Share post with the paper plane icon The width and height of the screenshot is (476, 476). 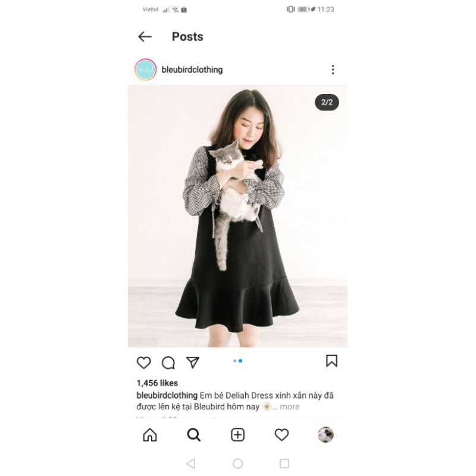click(192, 362)
